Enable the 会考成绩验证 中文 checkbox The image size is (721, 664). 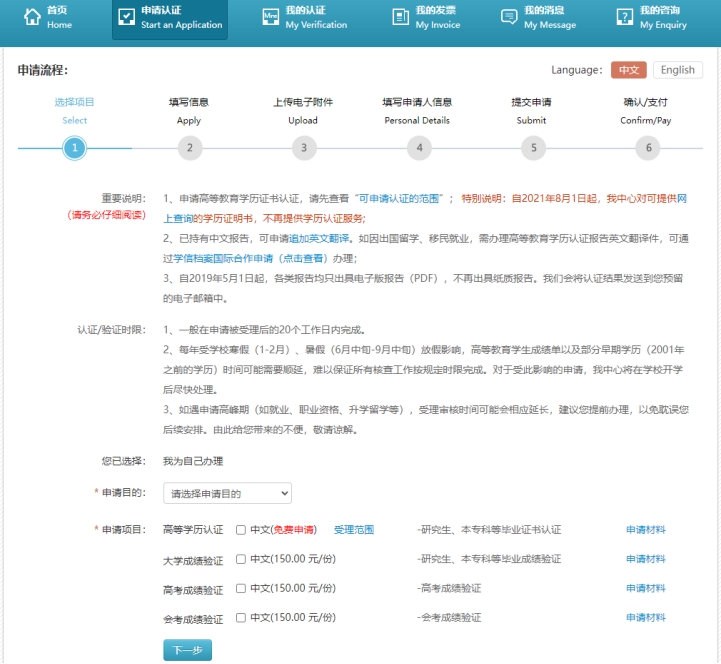tap(241, 618)
